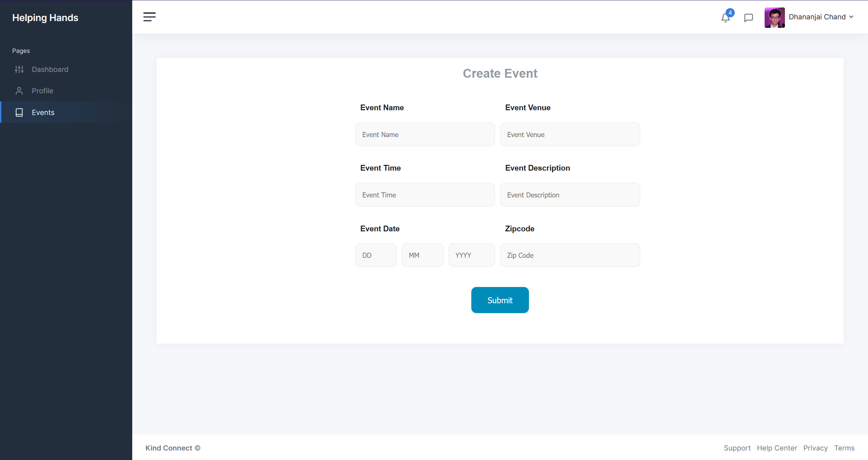Click the DD day input field
868x460 pixels.
376,255
